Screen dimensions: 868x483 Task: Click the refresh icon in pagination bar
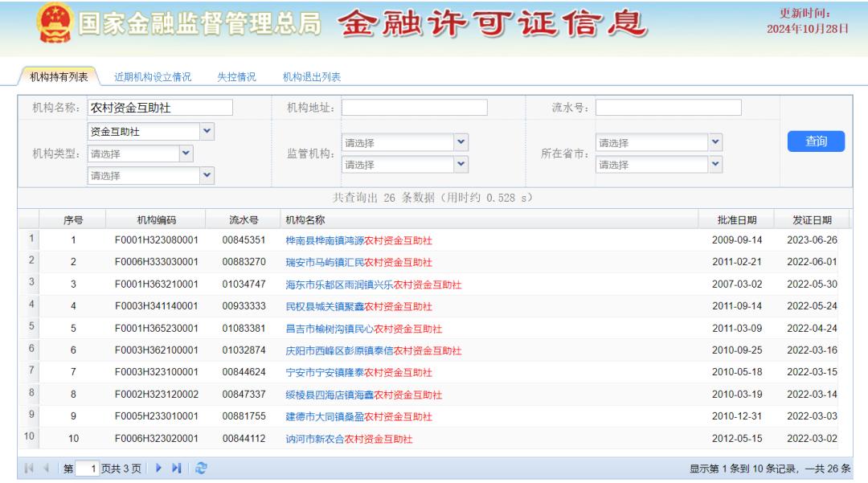pos(200,468)
